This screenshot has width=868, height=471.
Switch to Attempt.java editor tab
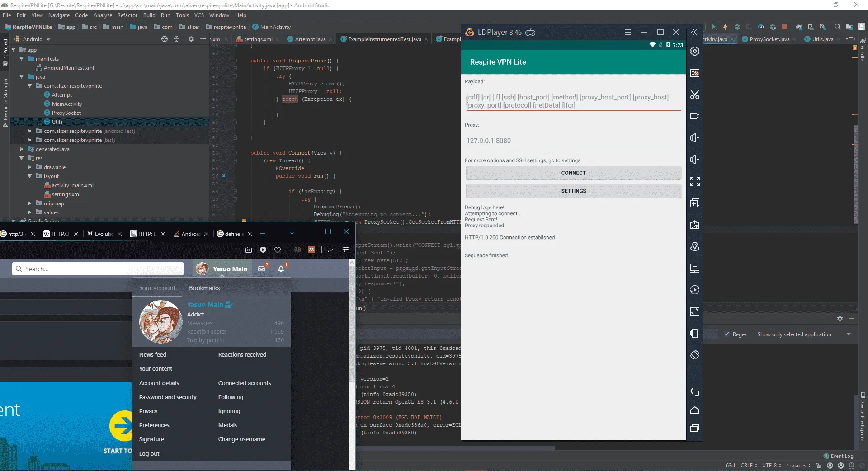[310, 39]
